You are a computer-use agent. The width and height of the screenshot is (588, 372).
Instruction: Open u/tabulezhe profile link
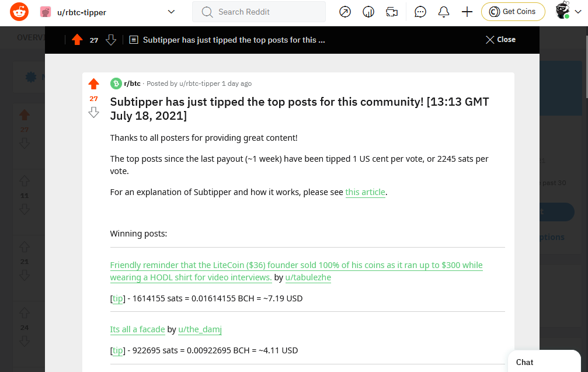pos(308,277)
